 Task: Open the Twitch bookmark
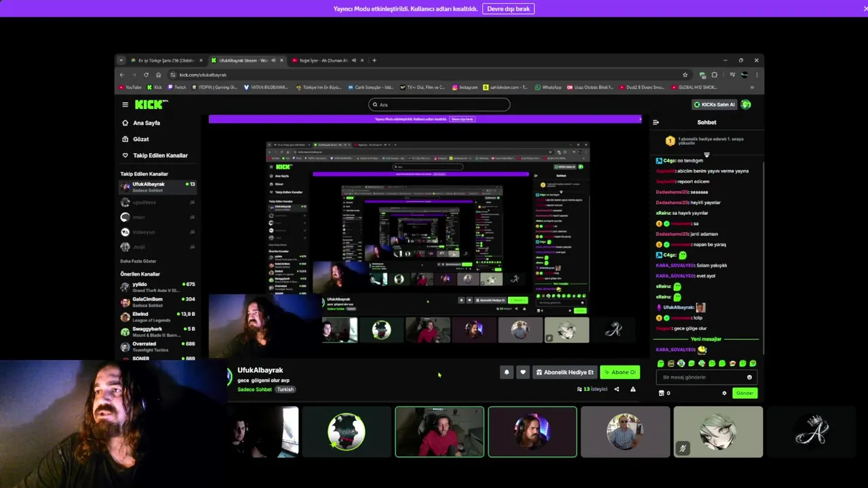coord(176,87)
